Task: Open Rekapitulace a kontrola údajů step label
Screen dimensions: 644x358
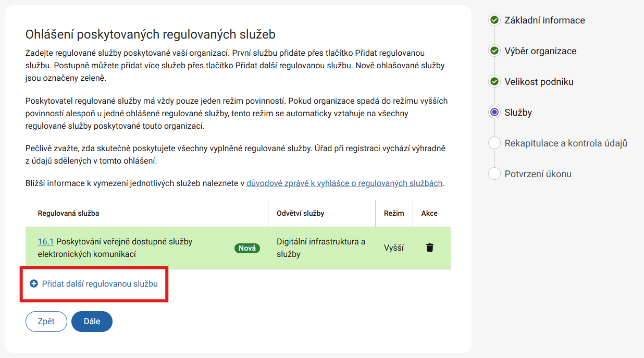Action: click(x=565, y=143)
